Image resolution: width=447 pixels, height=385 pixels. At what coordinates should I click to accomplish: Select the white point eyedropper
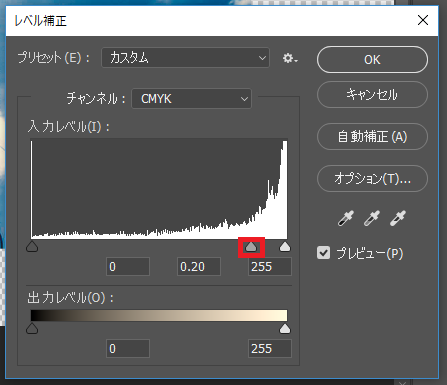(398, 218)
